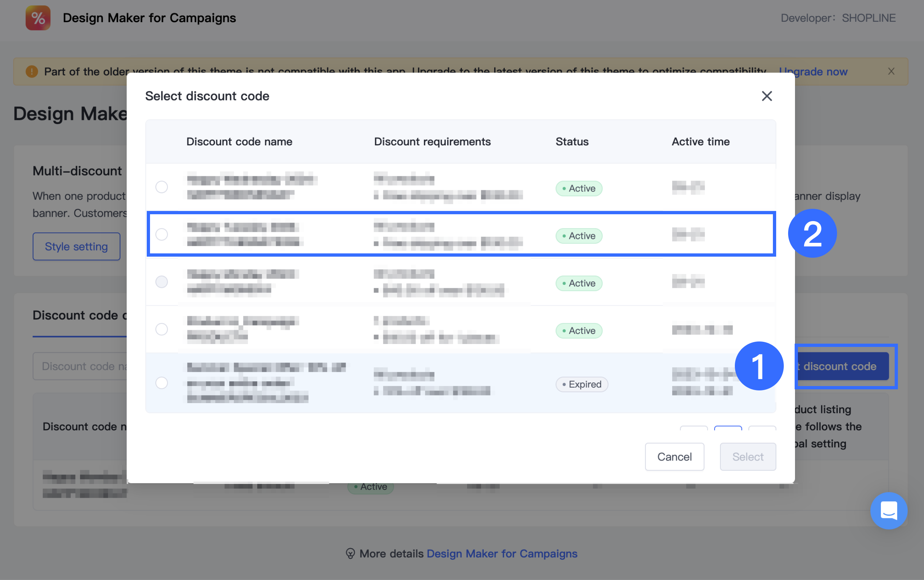Viewport: 924px width, 580px height.
Task: Select the second row discount code radio
Action: pyautogui.click(x=162, y=235)
